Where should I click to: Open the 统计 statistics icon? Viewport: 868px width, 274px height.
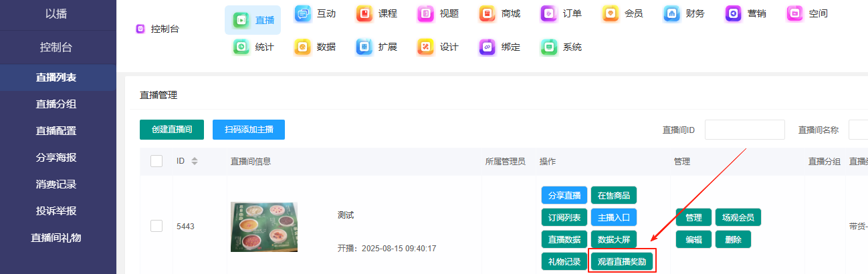pyautogui.click(x=241, y=47)
